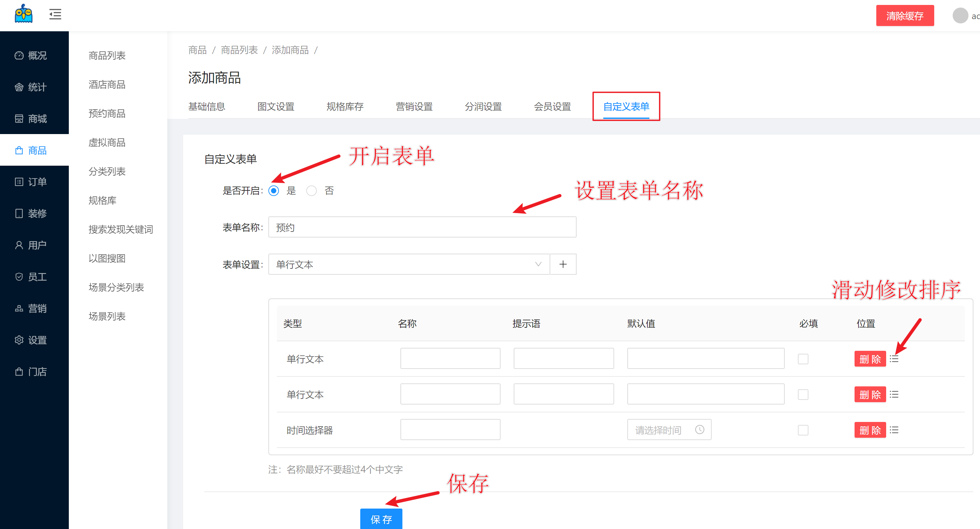
Task: Click drag-sort handle of first 单行文本 row
Action: click(894, 359)
